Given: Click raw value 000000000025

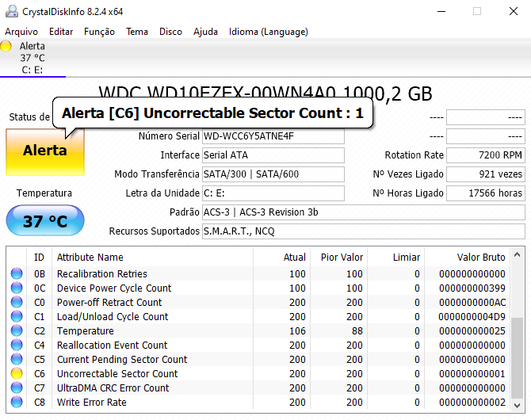Looking at the screenshot, I should click(x=472, y=331).
